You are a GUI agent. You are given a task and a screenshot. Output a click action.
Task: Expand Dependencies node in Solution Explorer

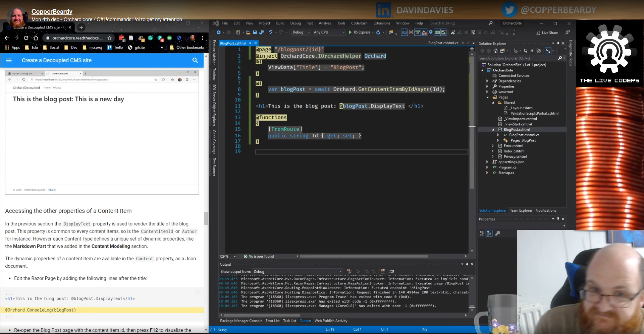(x=487, y=81)
